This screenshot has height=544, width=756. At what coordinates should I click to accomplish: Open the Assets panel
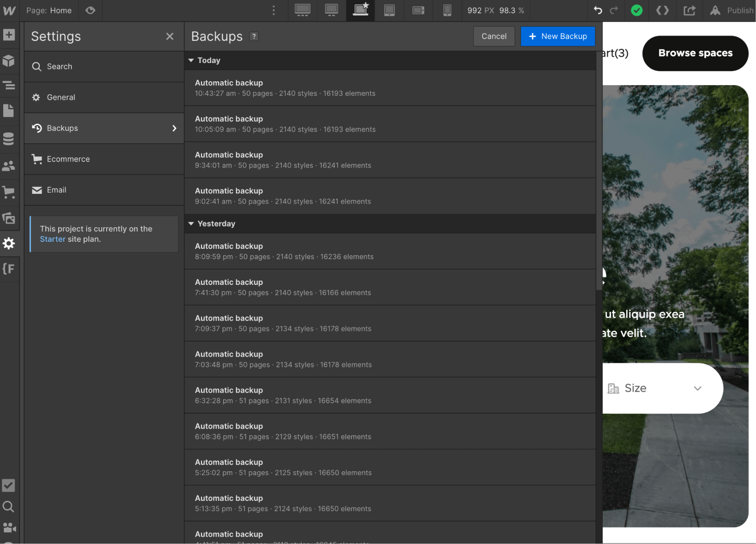click(x=9, y=218)
